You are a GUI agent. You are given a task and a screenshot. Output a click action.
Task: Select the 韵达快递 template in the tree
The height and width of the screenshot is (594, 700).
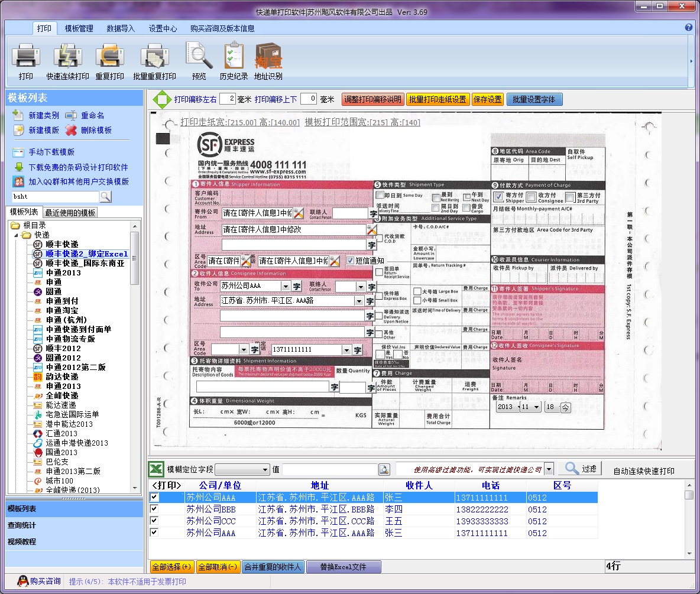pos(62,376)
